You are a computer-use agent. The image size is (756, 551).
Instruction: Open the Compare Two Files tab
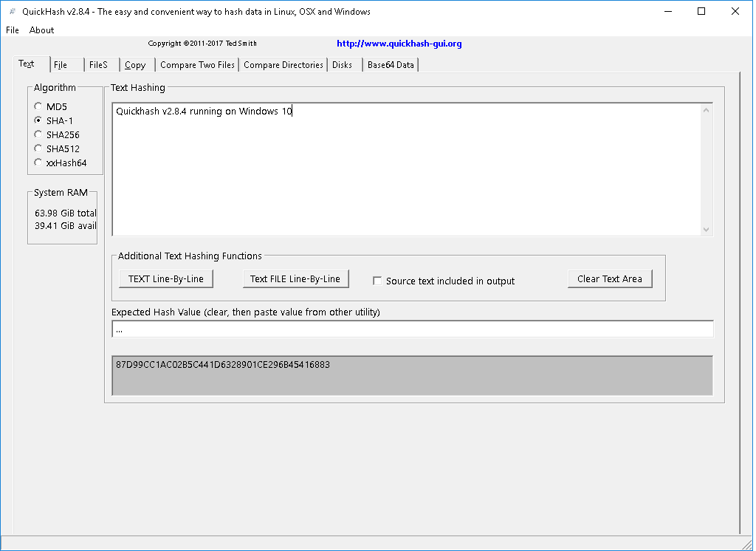click(196, 64)
